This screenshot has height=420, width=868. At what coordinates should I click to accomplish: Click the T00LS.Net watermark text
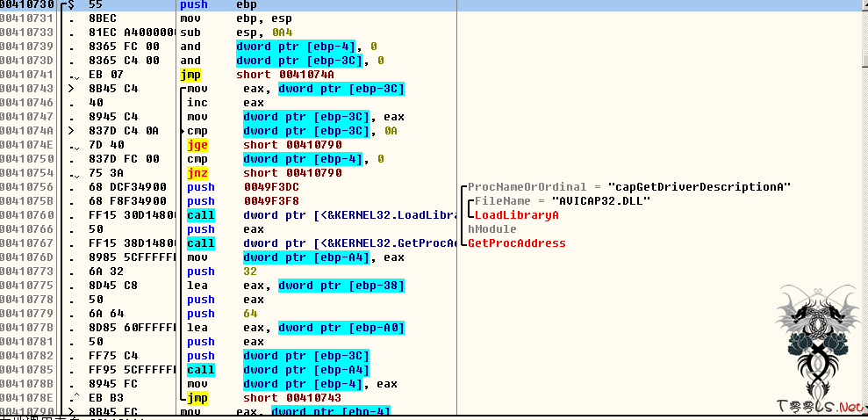click(820, 405)
